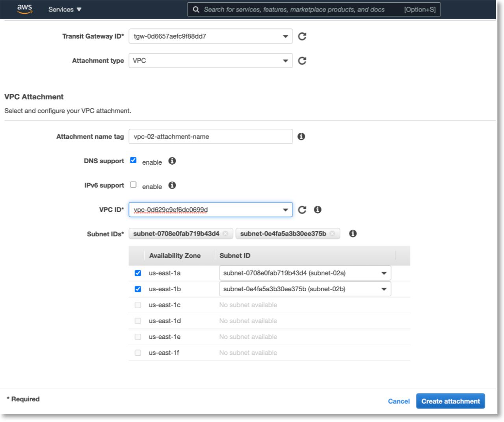The height and width of the screenshot is (422, 504).
Task: Remove subnet-0708e0fab719b43d4 tag chip
Action: [x=225, y=234]
